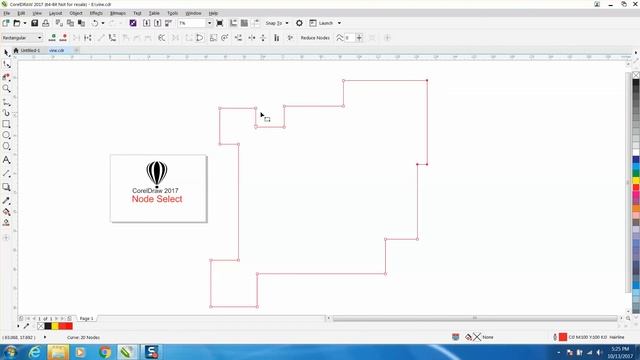
Task: Click the Full-screen preview icon
Action: click(220, 23)
